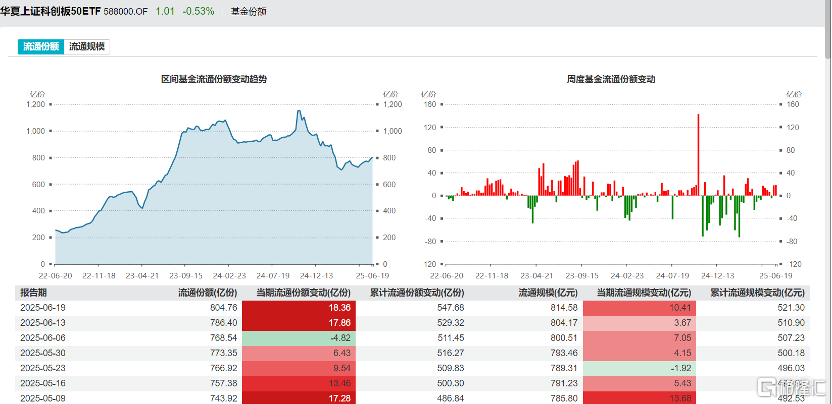Click the 累计流通规模变动(亿元) column header
The width and height of the screenshot is (832, 404).
click(758, 293)
